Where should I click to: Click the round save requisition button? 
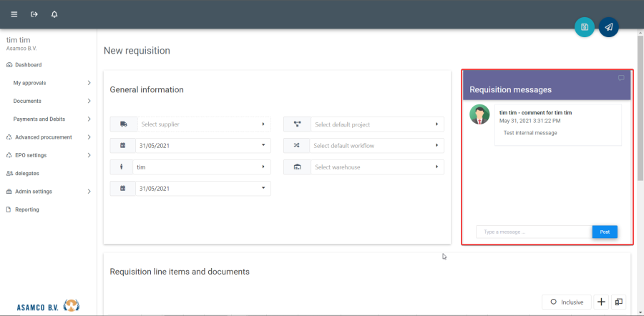585,27
